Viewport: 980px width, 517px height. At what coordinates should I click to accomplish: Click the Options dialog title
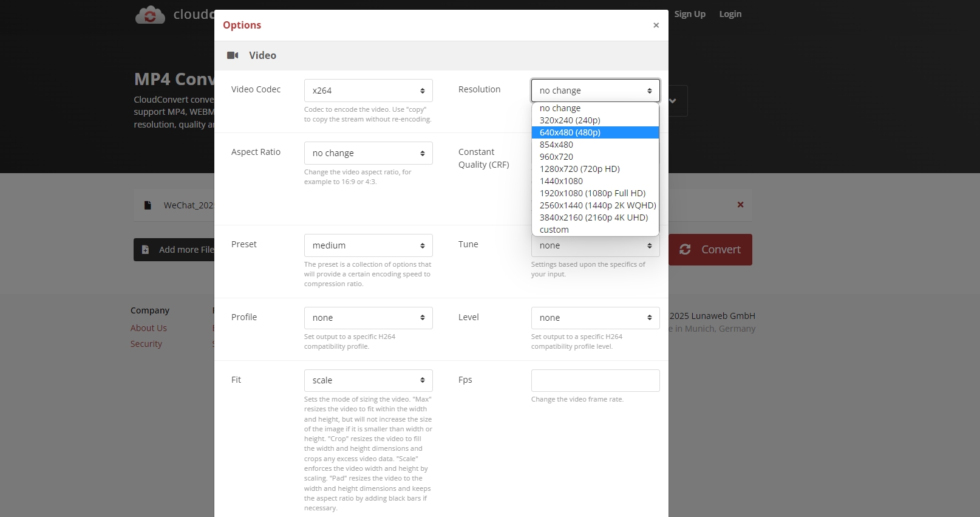(242, 25)
